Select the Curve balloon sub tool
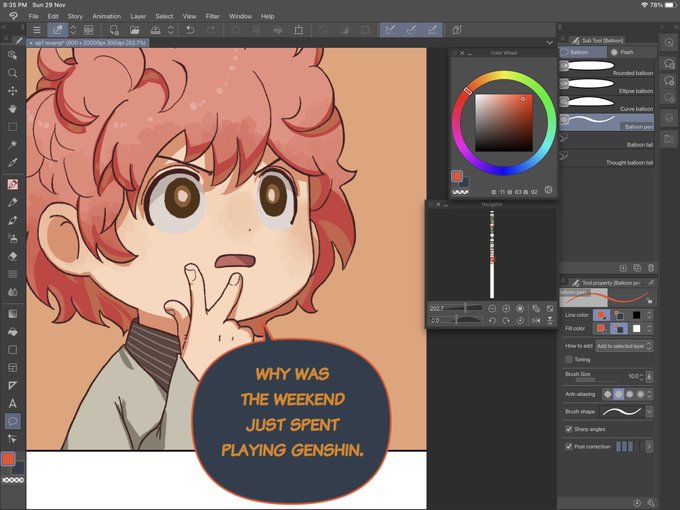 point(606,104)
